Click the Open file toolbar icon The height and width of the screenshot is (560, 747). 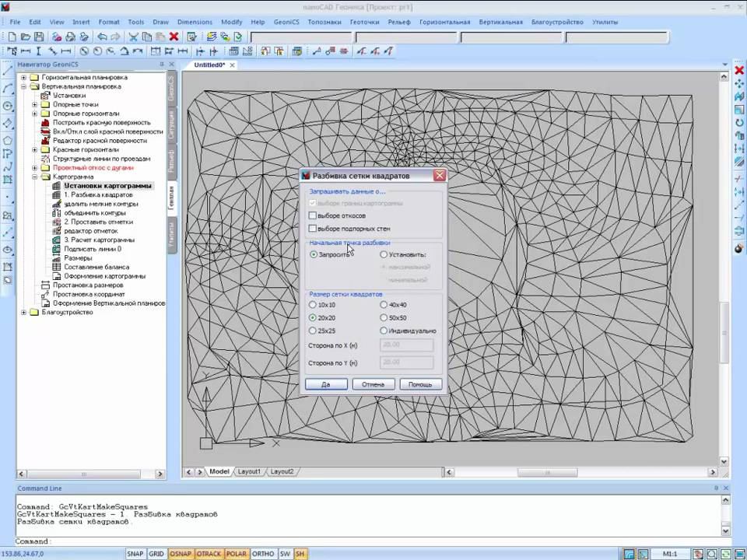(x=26, y=37)
